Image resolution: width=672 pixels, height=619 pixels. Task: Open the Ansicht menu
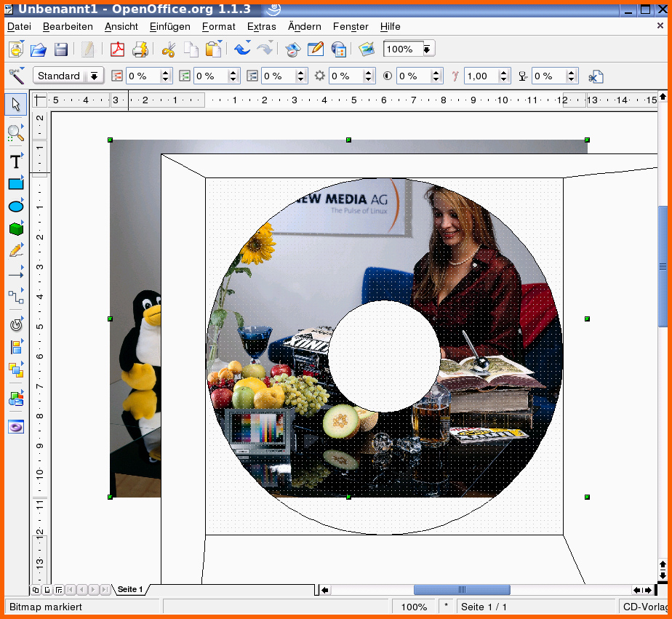click(x=121, y=27)
